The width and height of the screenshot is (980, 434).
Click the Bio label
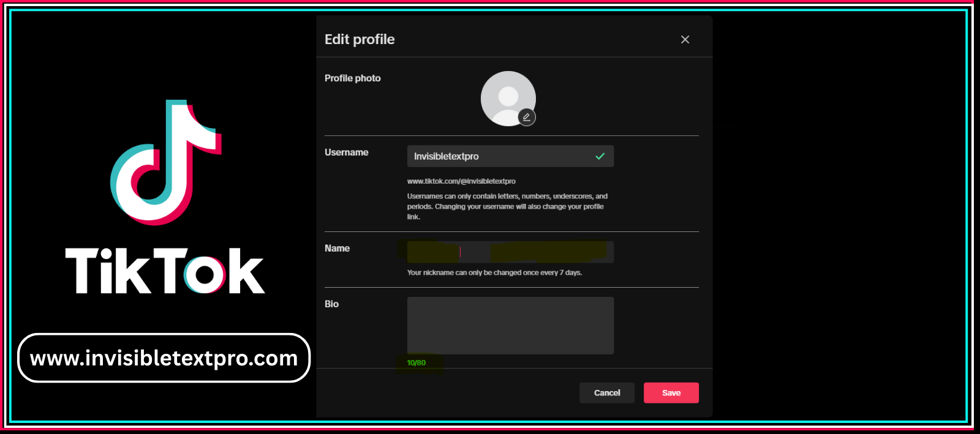coord(331,304)
